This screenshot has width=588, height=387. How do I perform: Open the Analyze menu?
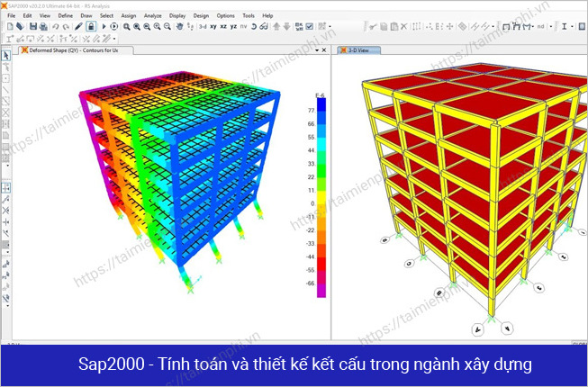click(x=152, y=15)
